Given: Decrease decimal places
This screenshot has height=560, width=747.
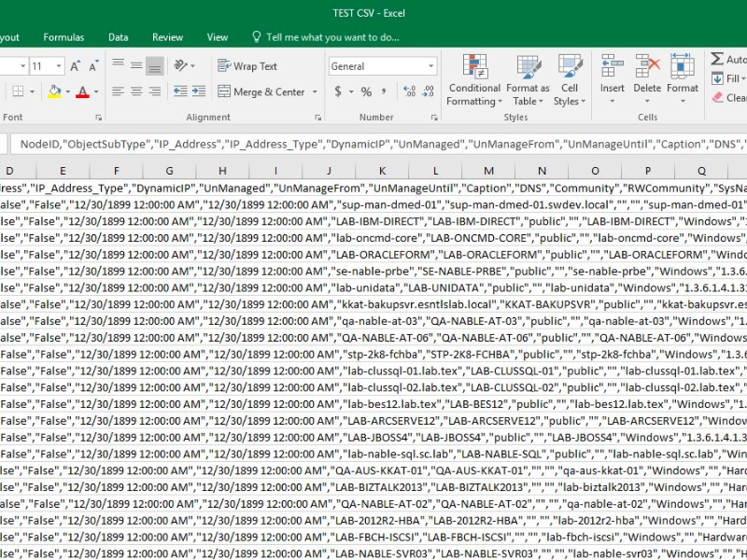Looking at the screenshot, I should (x=428, y=91).
